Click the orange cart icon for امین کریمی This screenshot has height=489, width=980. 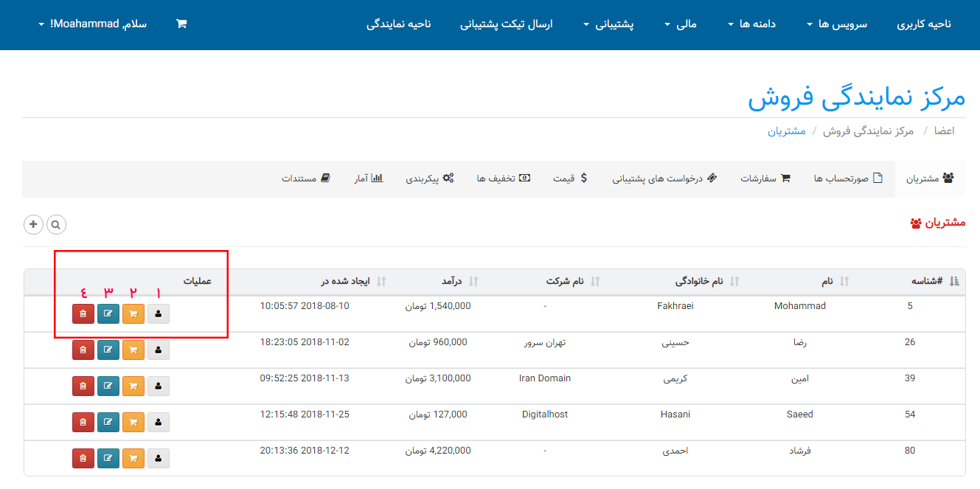pyautogui.click(x=133, y=385)
